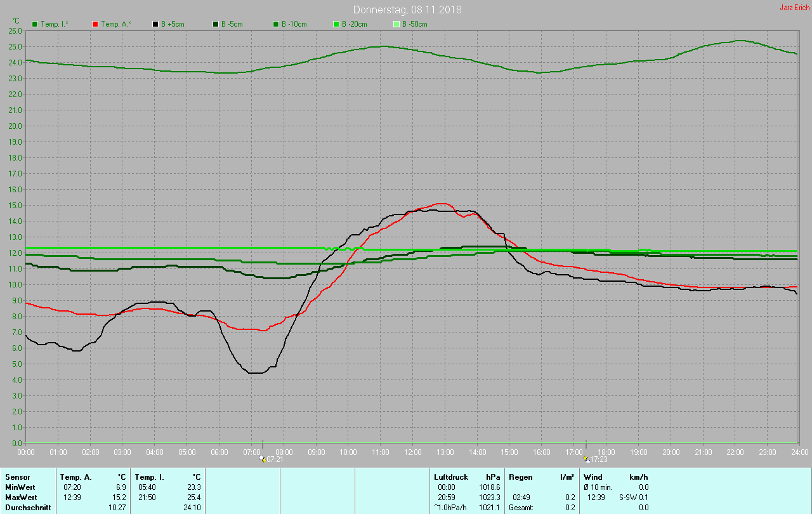Viewport: 812px width, 514px height.
Task: Click the Temp. I. average "24.10"
Action: click(x=192, y=508)
